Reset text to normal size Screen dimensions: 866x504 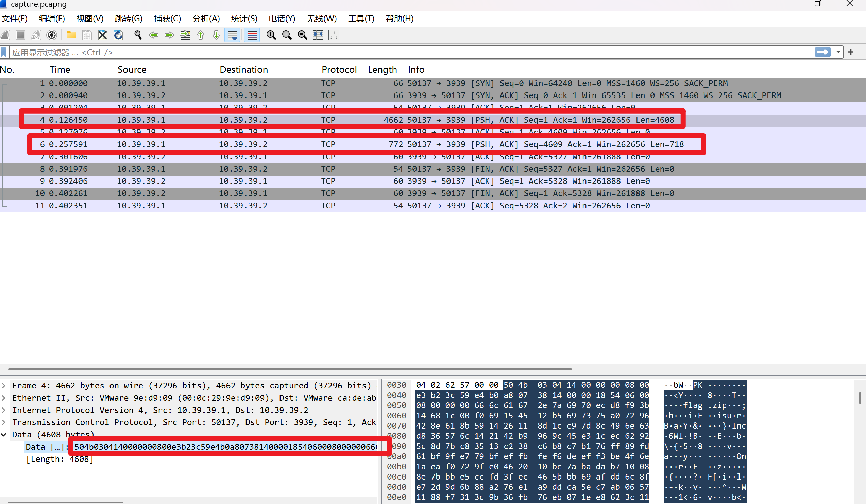point(302,35)
